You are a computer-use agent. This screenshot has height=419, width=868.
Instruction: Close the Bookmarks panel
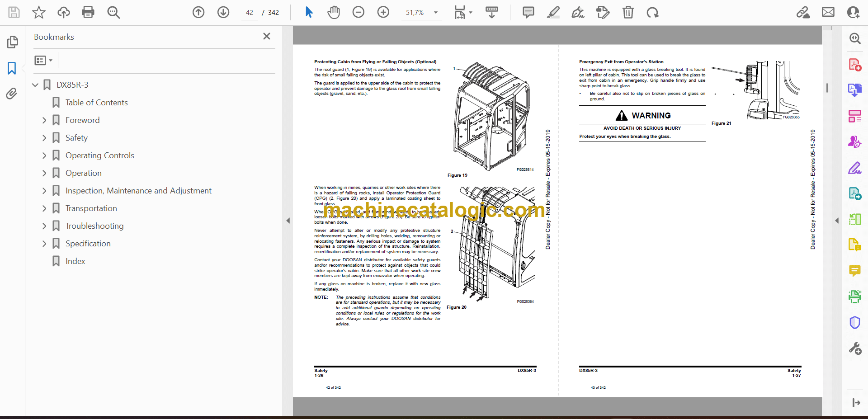pyautogui.click(x=267, y=36)
